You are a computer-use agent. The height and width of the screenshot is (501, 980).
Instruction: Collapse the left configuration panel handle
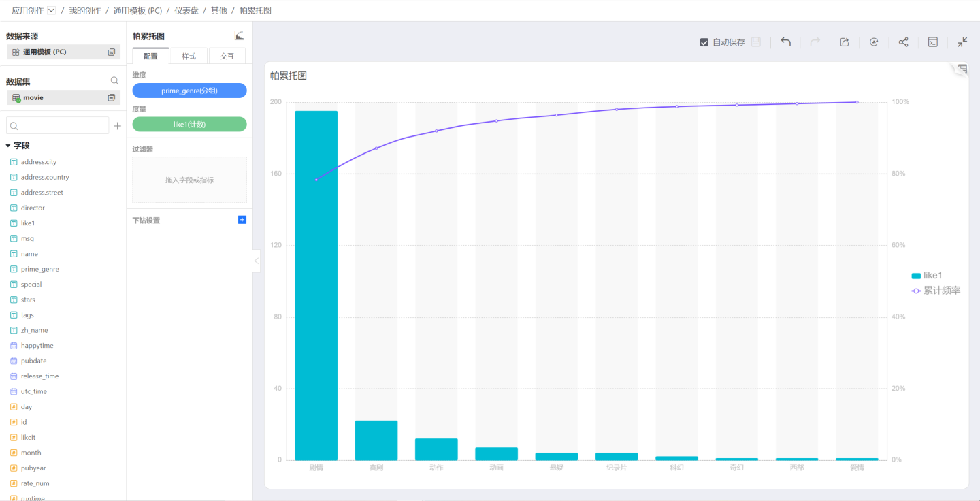pos(256,261)
